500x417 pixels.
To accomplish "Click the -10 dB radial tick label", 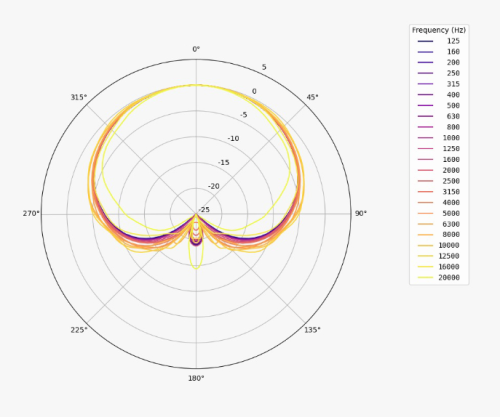I will click(x=233, y=139).
